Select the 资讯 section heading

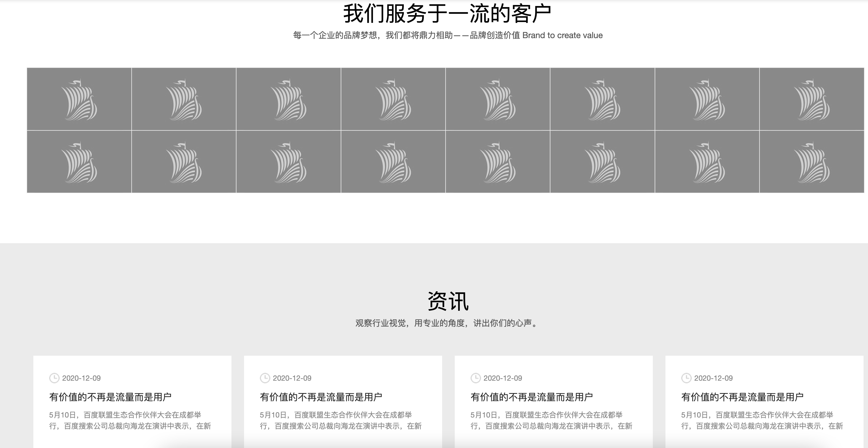[x=448, y=301]
